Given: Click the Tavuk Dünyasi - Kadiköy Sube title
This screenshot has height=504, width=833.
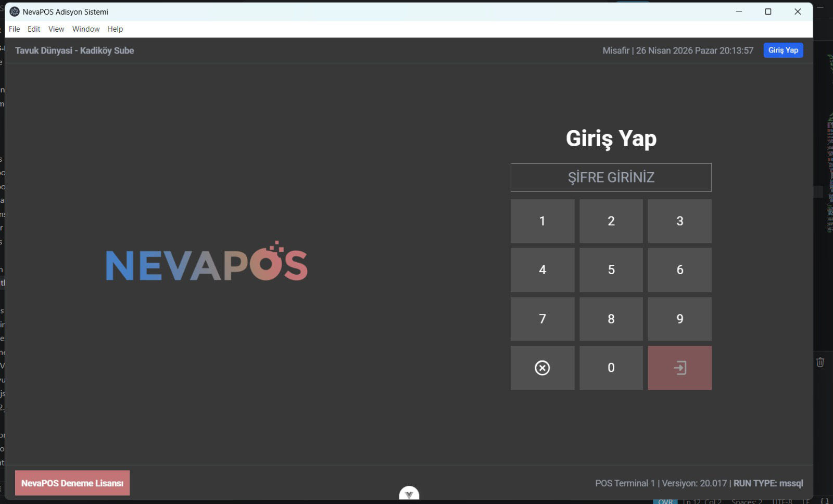Looking at the screenshot, I should [x=74, y=50].
